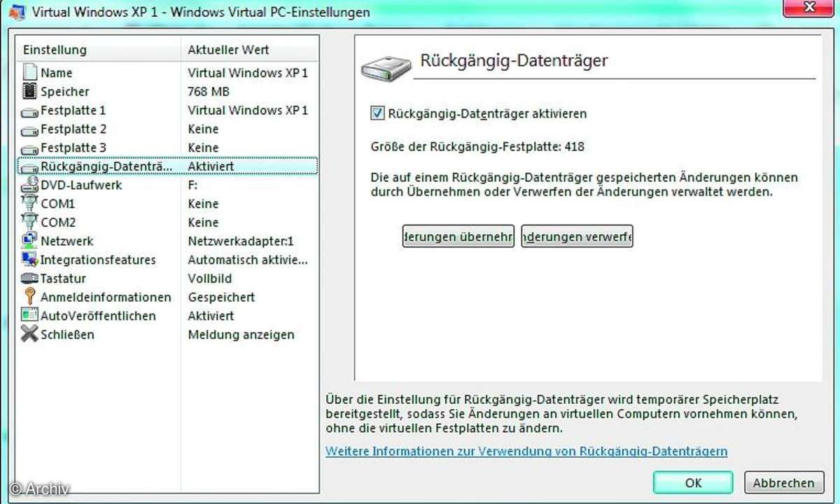Open Weitere Informationen zur Verwendung link
Image resolution: width=840 pixels, height=504 pixels.
(526, 451)
